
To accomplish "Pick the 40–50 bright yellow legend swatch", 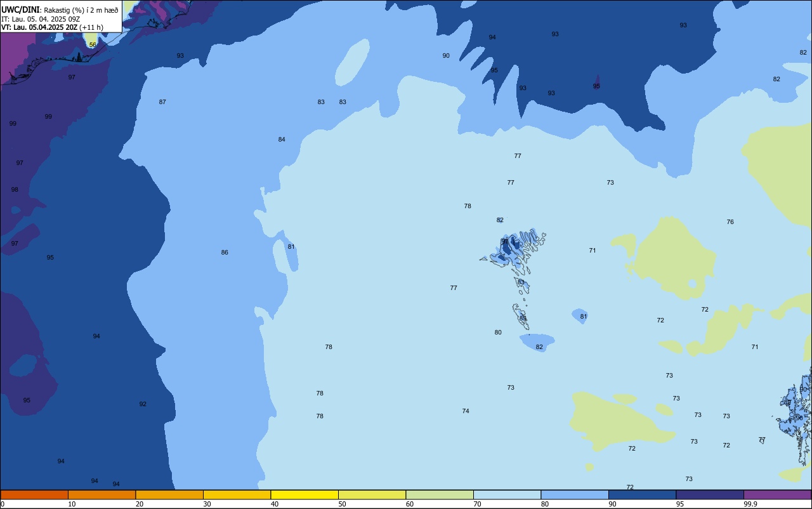I will point(304,494).
